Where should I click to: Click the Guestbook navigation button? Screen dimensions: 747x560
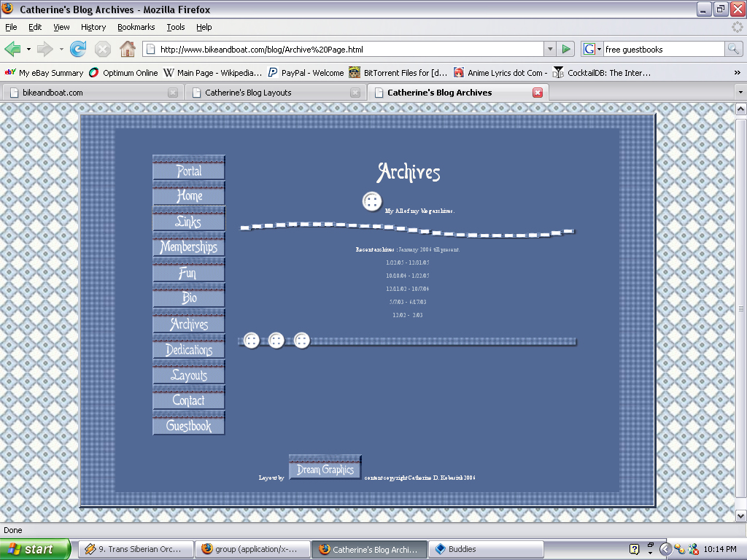pos(189,425)
